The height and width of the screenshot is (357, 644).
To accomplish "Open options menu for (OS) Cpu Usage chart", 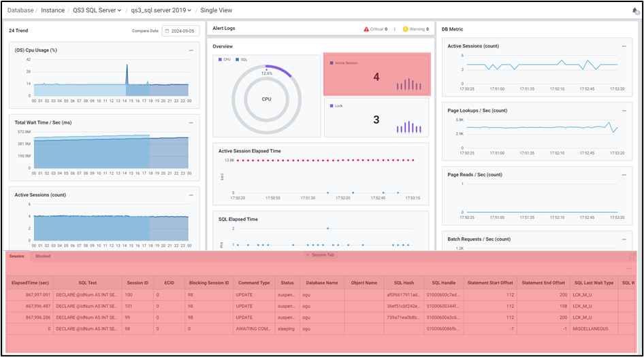I will click(191, 50).
